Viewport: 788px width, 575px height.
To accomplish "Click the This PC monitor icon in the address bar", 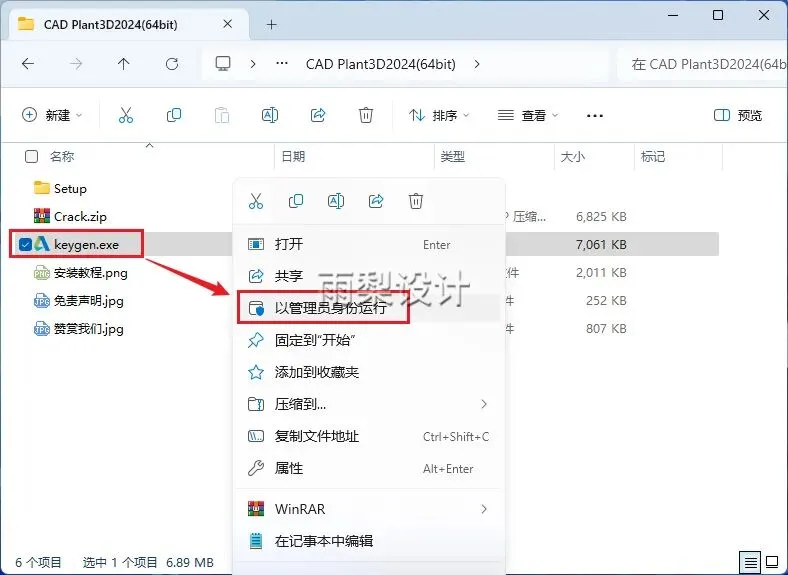I will (x=223, y=64).
